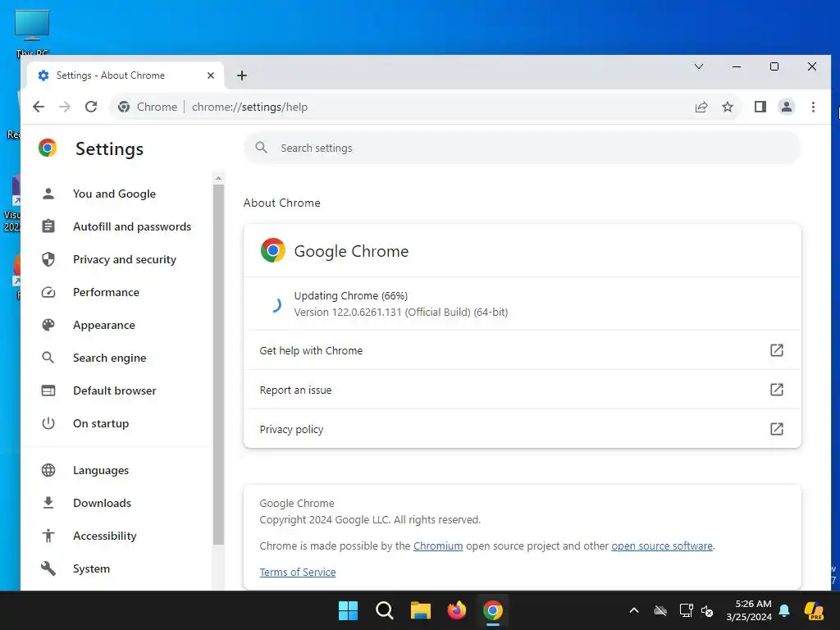
Task: Click the Chrome site info icon in address bar
Action: click(x=124, y=107)
